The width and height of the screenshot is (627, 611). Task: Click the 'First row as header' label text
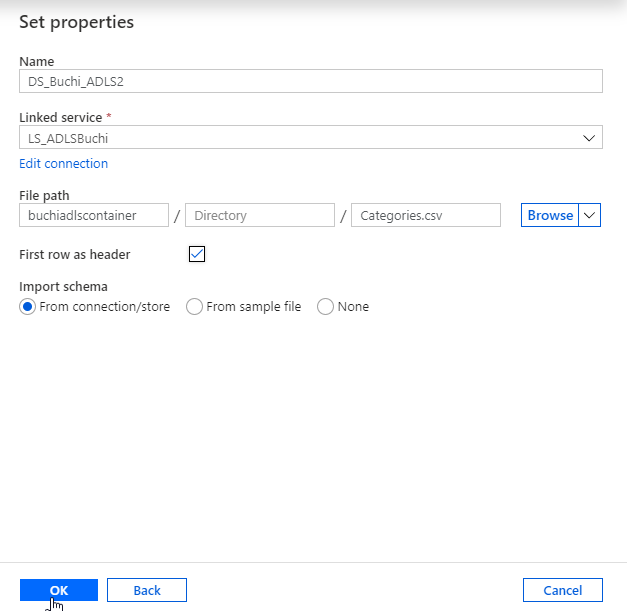tap(75, 255)
